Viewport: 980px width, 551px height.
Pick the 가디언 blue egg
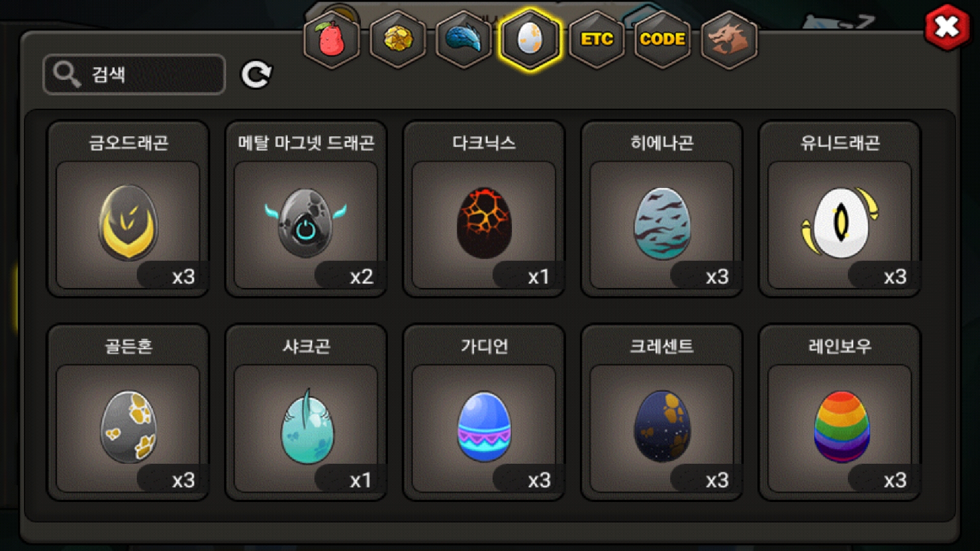[484, 412]
